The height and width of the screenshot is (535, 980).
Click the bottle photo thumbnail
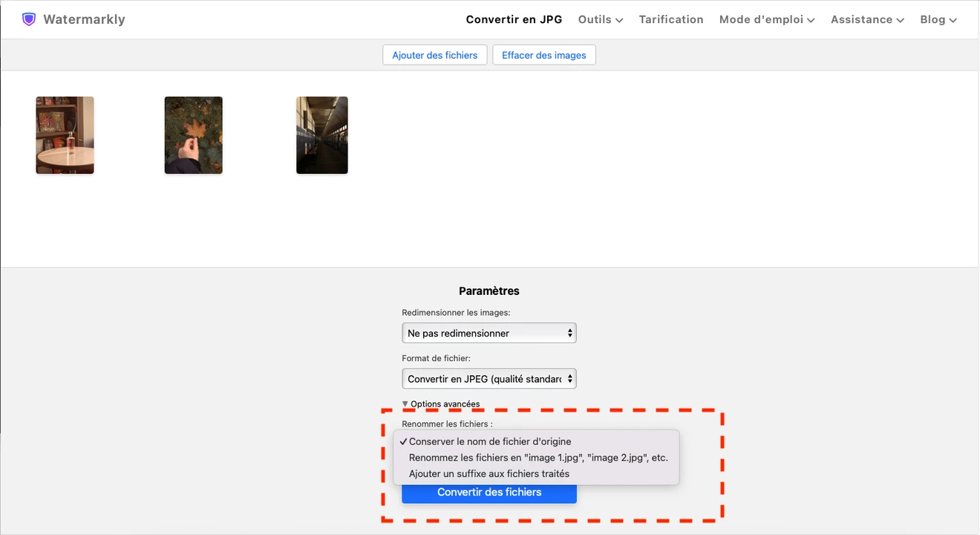[65, 134]
